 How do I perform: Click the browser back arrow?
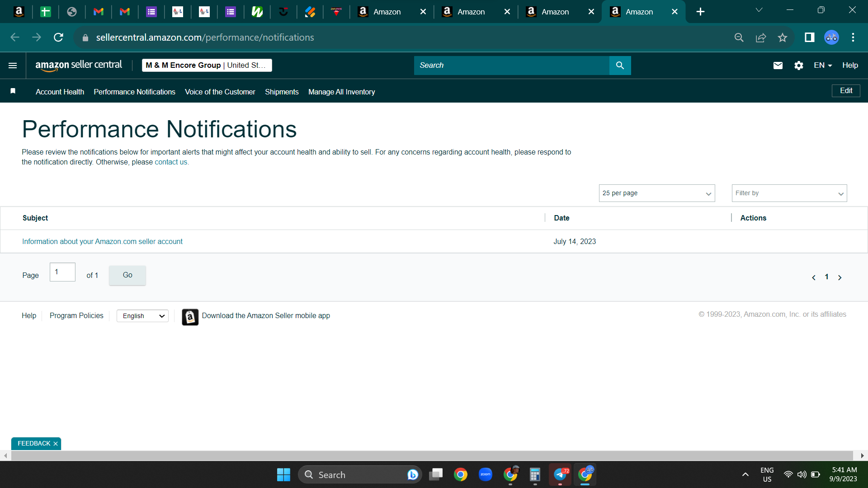15,38
